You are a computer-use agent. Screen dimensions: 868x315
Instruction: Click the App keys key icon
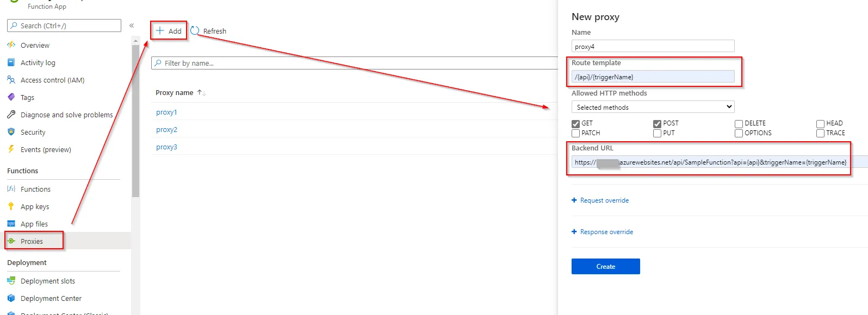[11, 206]
